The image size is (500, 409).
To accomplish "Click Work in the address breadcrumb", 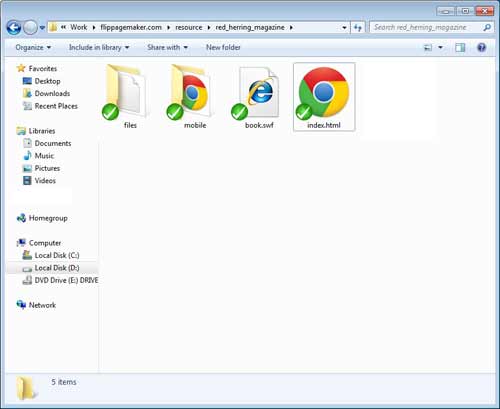I will tap(79, 27).
